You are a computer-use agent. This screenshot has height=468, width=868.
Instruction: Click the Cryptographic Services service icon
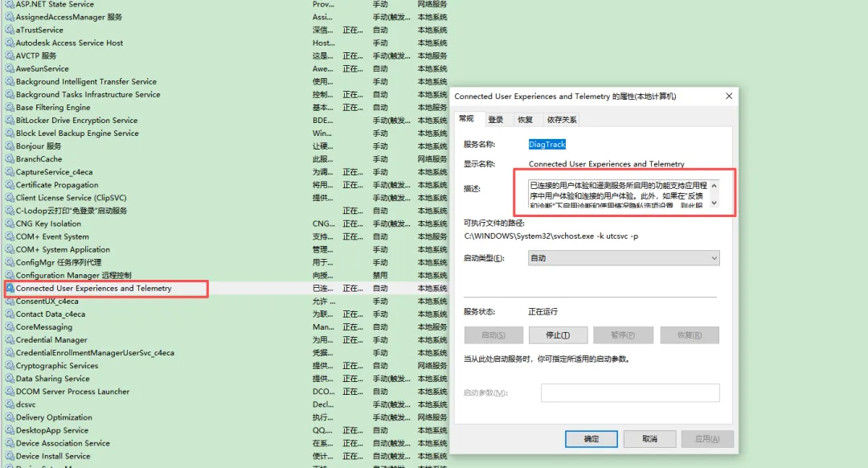pyautogui.click(x=10, y=365)
